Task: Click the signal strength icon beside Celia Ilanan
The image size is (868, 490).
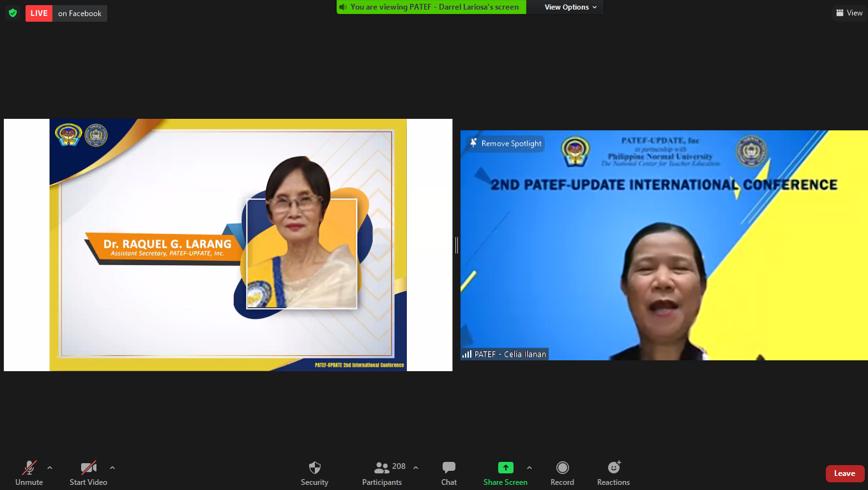Action: (x=467, y=354)
